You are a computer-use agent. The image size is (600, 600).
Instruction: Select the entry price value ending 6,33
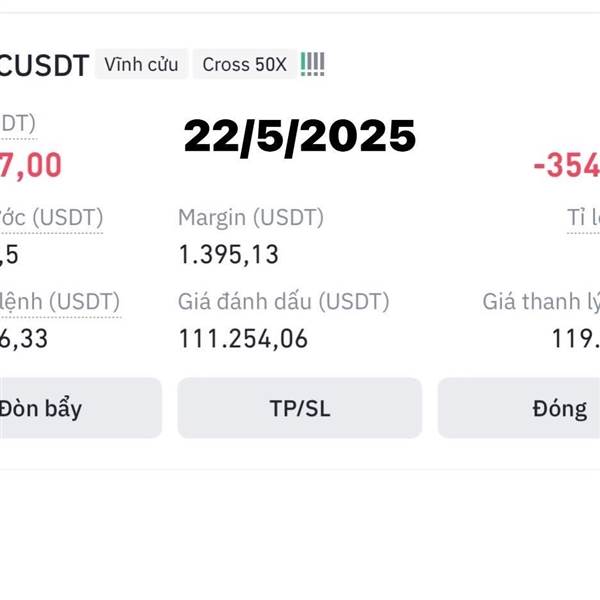pos(24,339)
